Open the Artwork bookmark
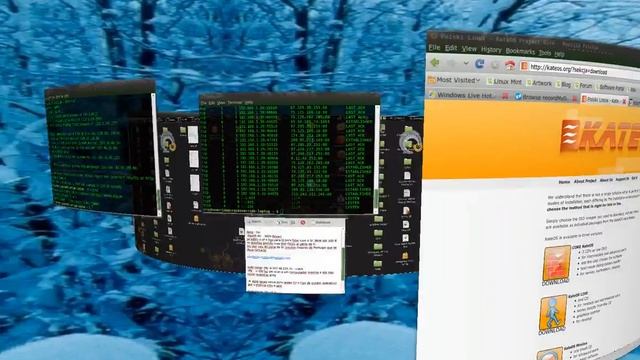This screenshot has height=360, width=640. pos(539,83)
